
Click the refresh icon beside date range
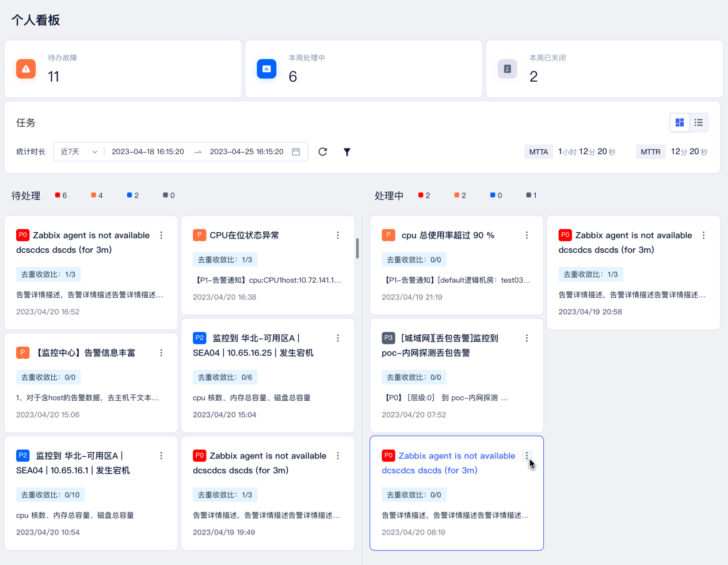click(323, 151)
